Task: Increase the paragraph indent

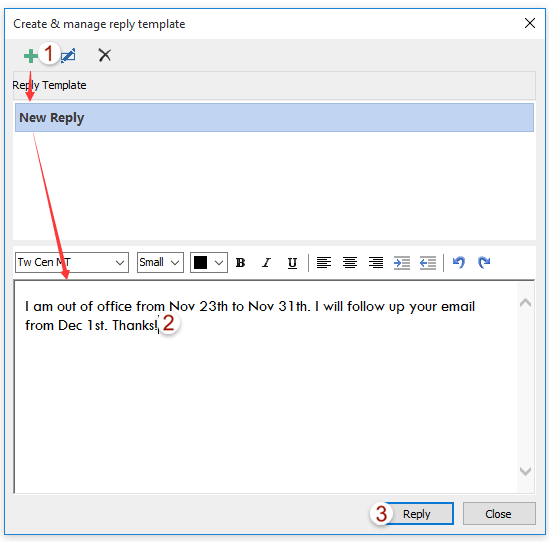Action: tap(402, 263)
